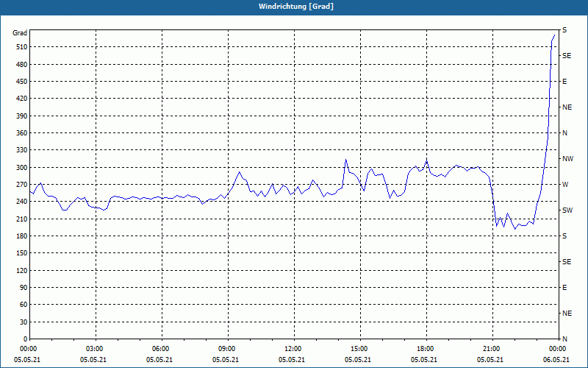Click the 0 origin label on the degree axis
The height and width of the screenshot is (368, 588).
tap(25, 339)
